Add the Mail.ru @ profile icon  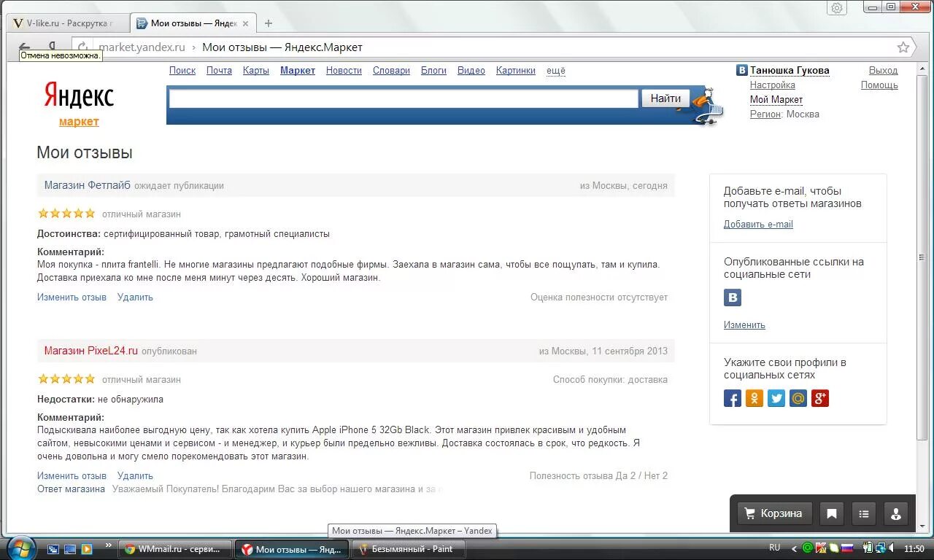click(798, 398)
